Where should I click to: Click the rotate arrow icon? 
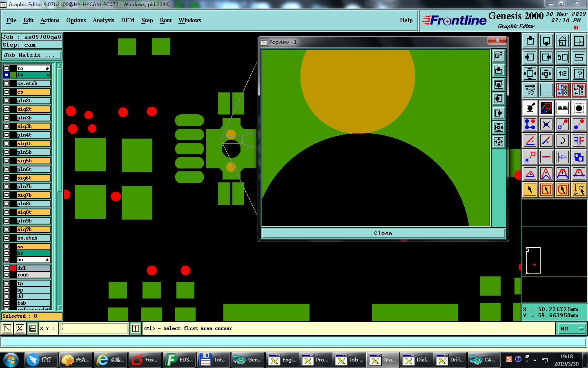563,141
